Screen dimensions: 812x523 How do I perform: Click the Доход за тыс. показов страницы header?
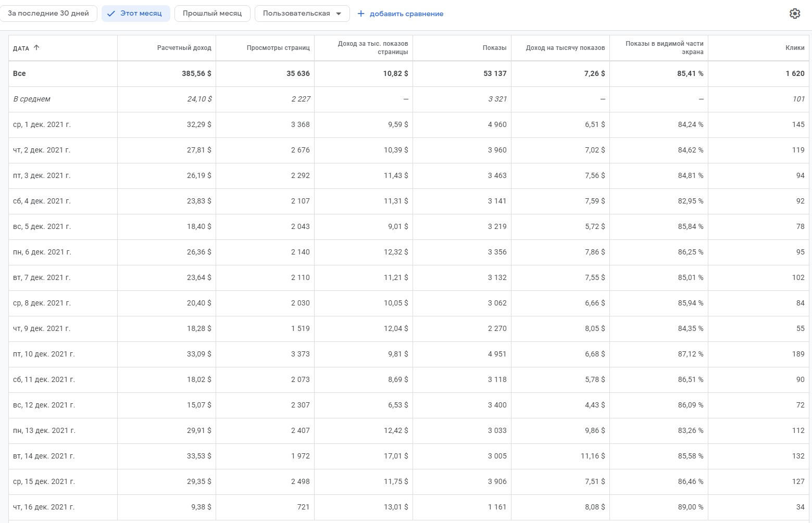(372, 48)
